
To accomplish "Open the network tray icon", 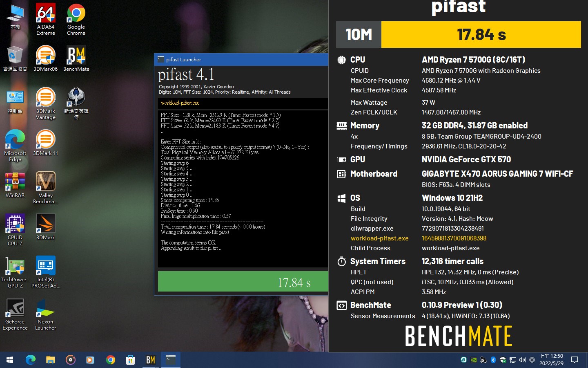I will (x=513, y=360).
